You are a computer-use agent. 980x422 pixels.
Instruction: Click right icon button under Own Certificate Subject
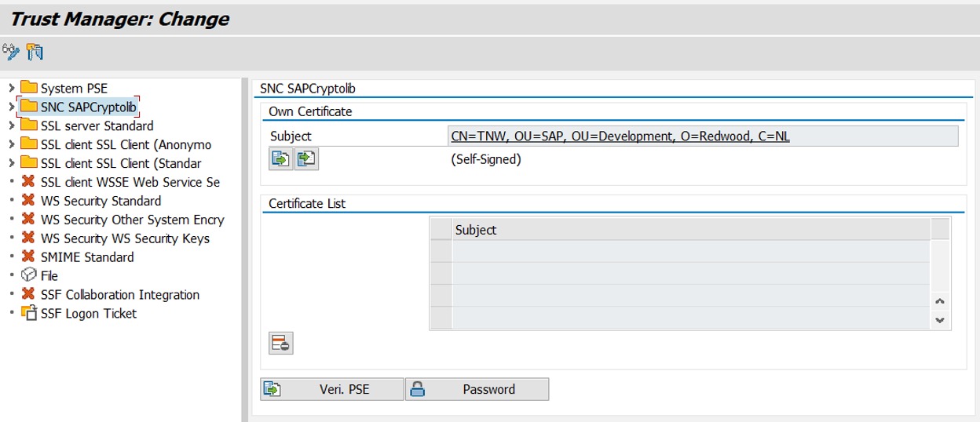(x=306, y=159)
